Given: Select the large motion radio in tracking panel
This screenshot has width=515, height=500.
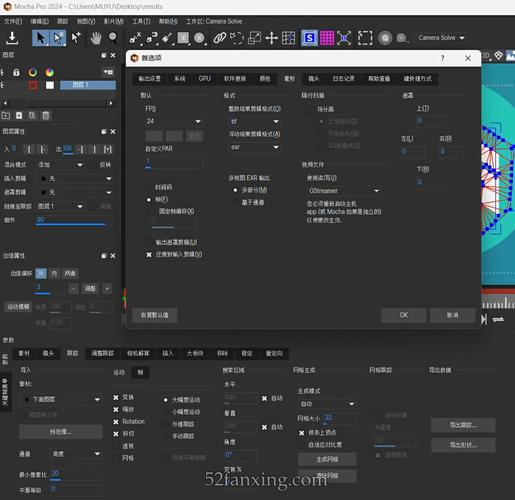Looking at the screenshot, I should point(166,400).
